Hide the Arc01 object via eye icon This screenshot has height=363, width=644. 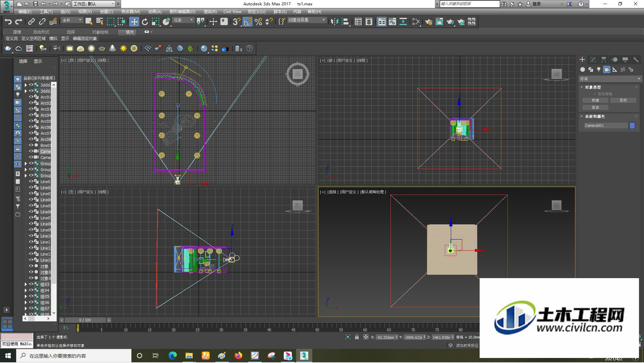click(31, 97)
